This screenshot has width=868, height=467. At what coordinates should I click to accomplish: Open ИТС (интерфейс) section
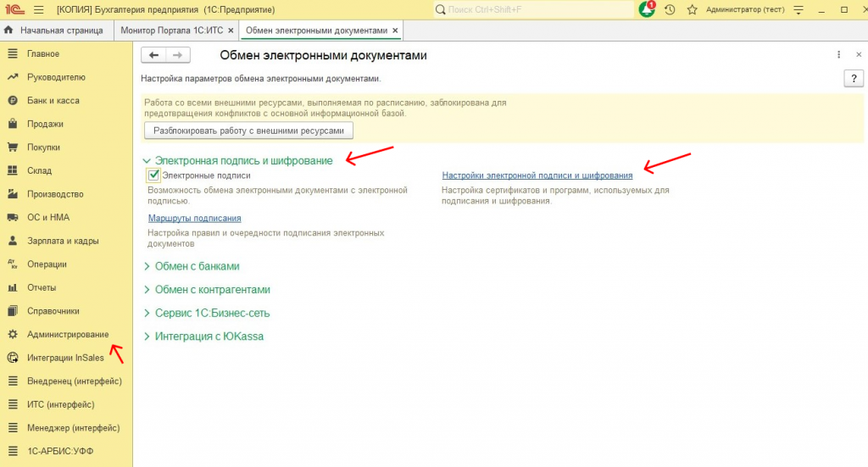pyautogui.click(x=61, y=404)
